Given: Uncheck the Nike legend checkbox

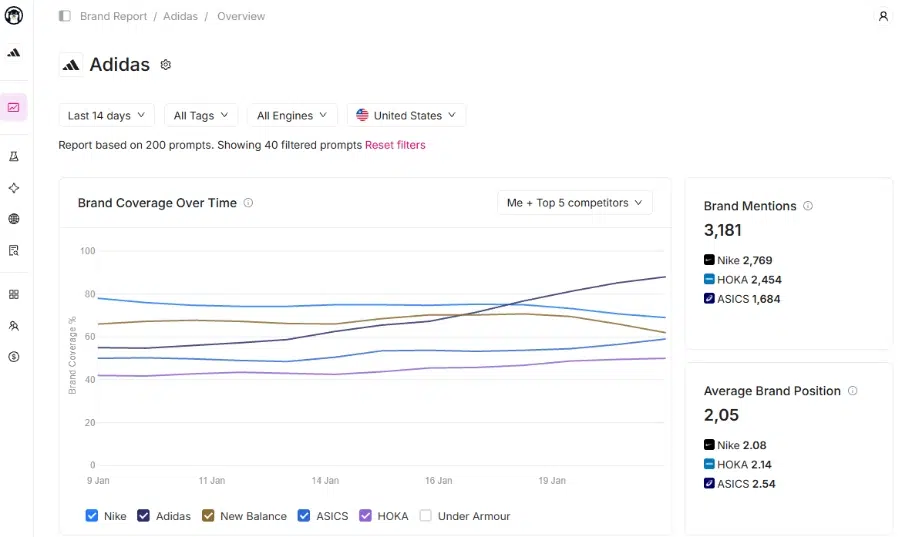Looking at the screenshot, I should (91, 516).
